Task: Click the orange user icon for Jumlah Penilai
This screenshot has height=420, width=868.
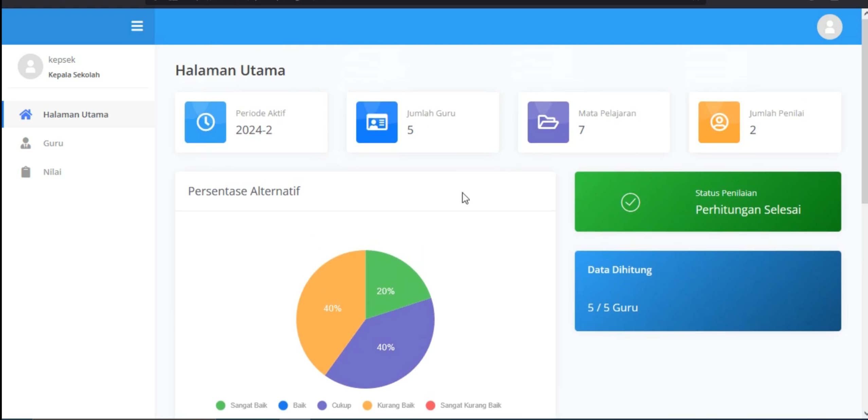Action: [719, 122]
